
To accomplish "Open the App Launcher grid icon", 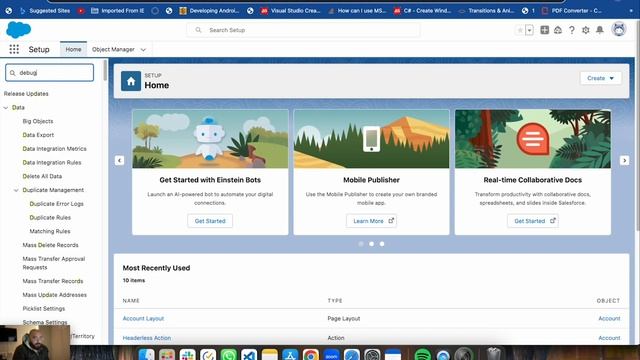I will click(x=14, y=49).
